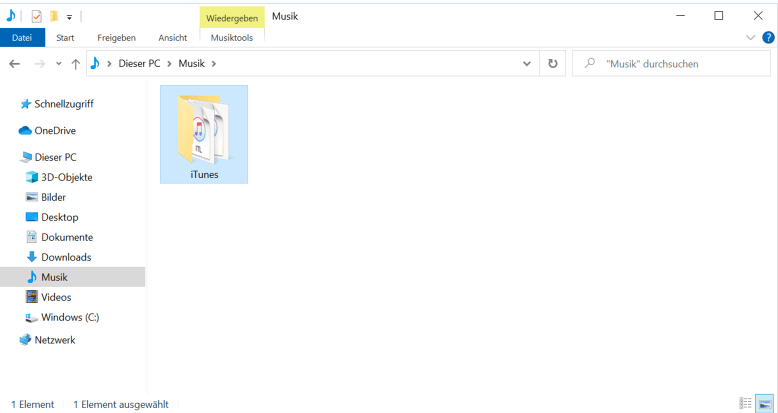Open Desktop in the sidebar
This screenshot has height=413, width=778.
pyautogui.click(x=60, y=217)
